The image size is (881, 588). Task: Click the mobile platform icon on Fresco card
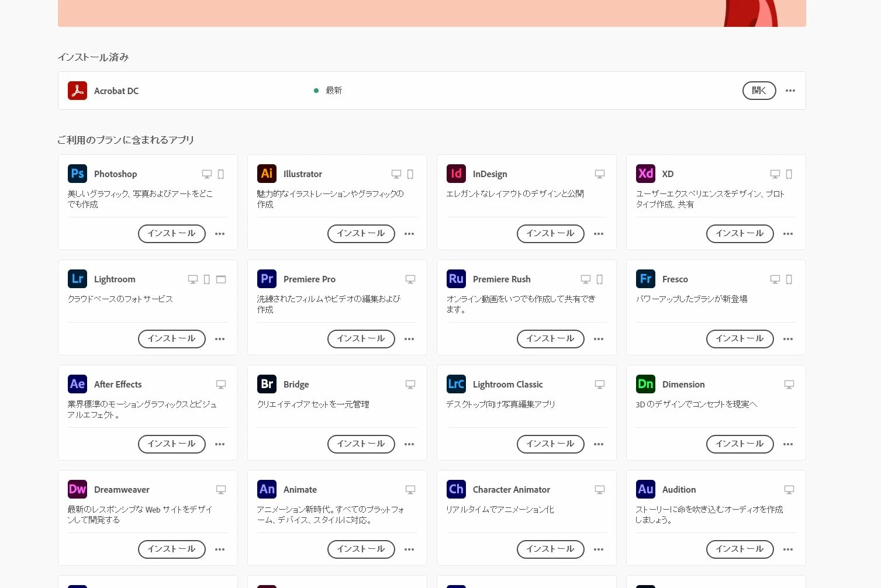pos(789,279)
